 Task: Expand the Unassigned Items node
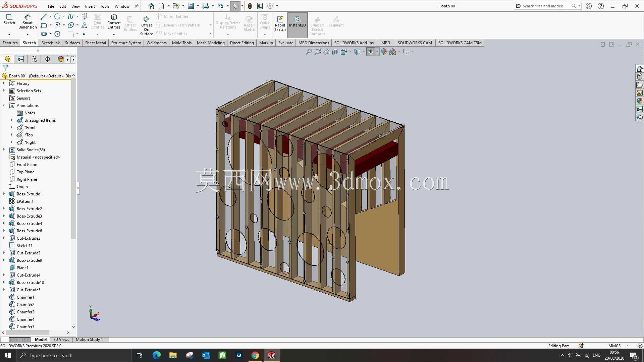[x=12, y=120]
